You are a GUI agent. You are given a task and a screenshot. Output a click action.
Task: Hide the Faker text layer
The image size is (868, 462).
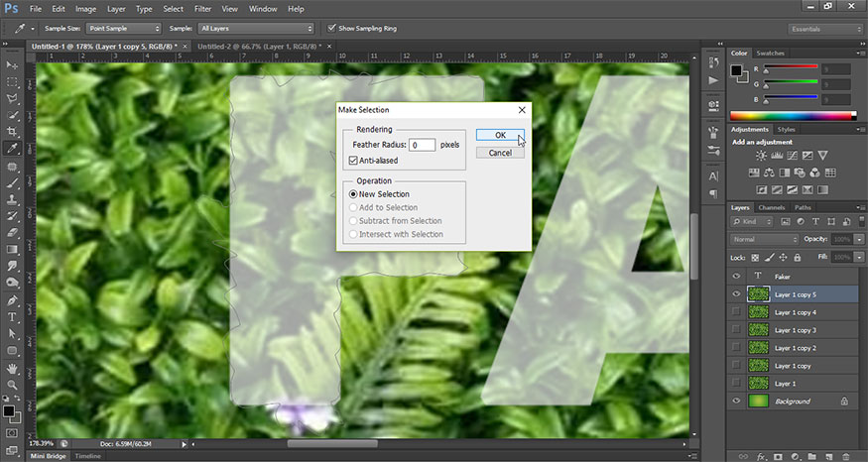[x=735, y=277]
